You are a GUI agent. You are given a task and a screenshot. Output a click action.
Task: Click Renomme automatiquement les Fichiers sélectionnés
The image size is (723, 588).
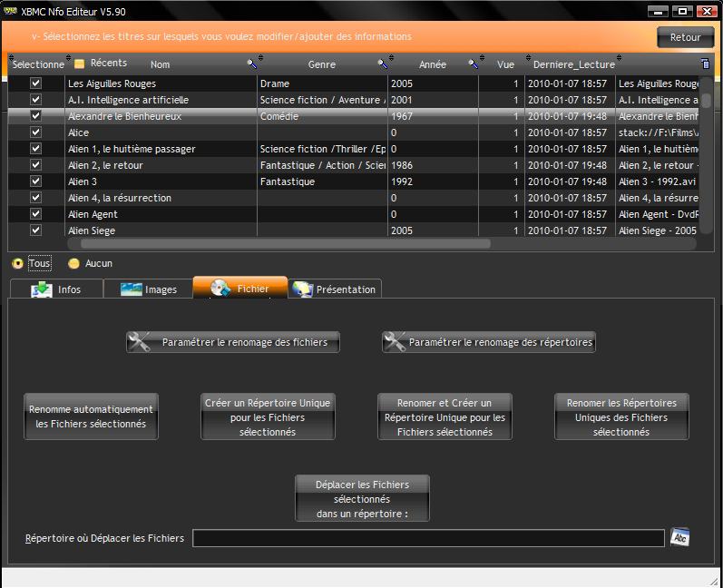pos(91,416)
